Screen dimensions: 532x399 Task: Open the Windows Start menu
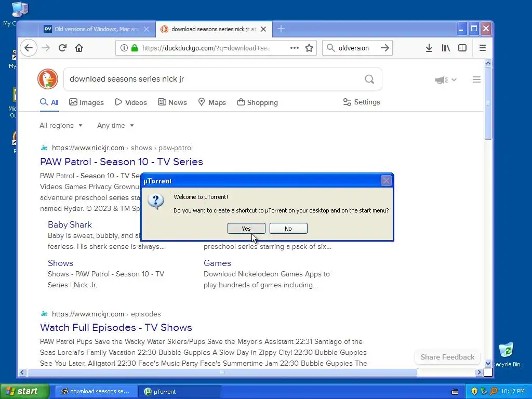[24, 391]
